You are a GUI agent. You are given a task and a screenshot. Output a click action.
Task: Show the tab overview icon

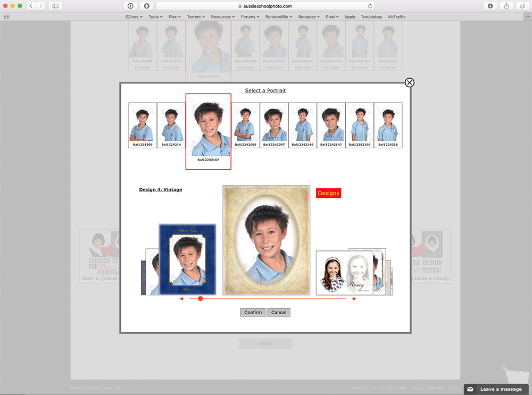pyautogui.click(x=522, y=5)
